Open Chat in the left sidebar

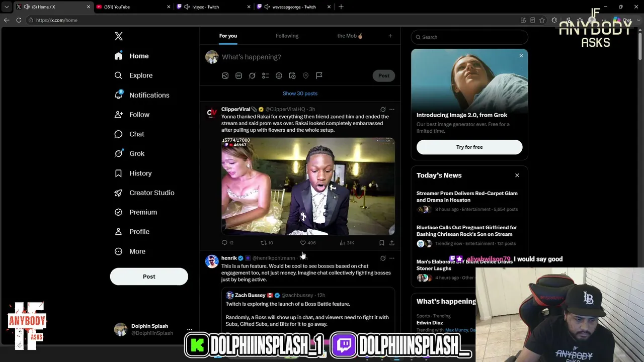click(x=129, y=134)
